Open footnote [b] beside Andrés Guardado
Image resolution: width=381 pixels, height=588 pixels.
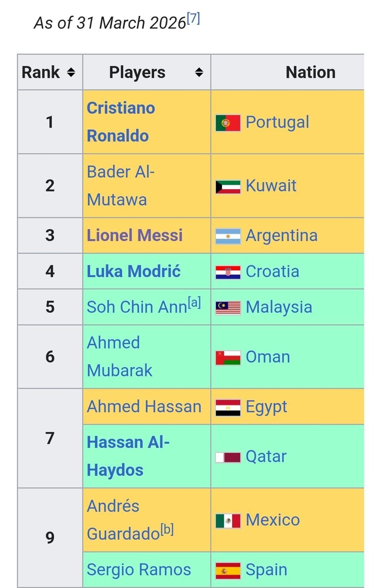pyautogui.click(x=167, y=529)
